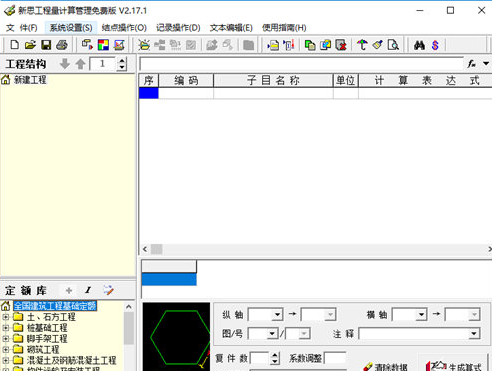Click the four-color squares toolbar icon
The image size is (492, 371).
point(103,45)
